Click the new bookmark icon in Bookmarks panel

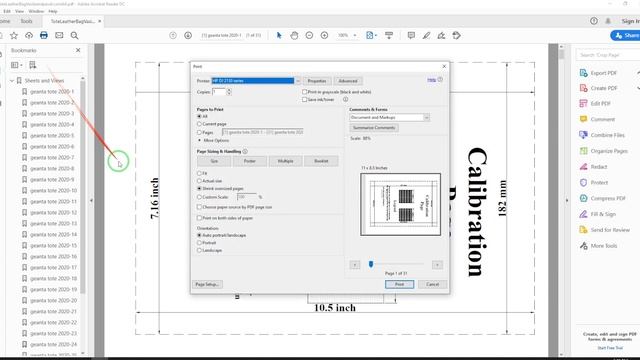[x=33, y=65]
